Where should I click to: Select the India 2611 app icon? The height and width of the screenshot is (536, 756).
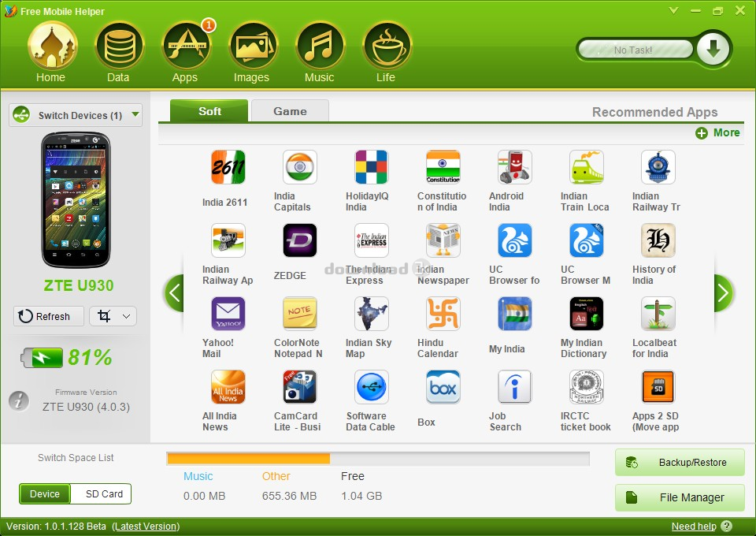click(228, 167)
